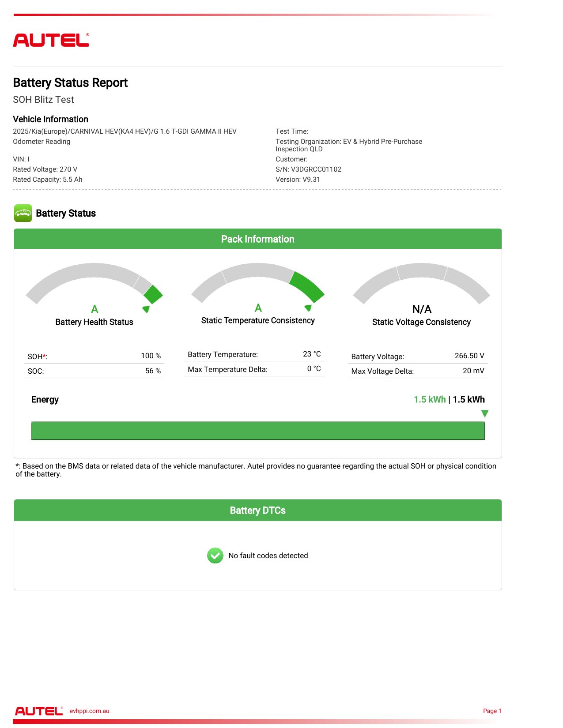The image size is (563, 728).
Task: Click the Test Time label
Action: (x=292, y=131)
